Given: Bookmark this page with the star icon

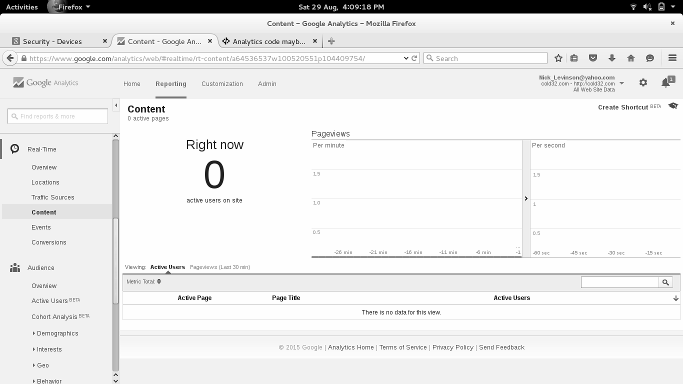Looking at the screenshot, I should point(558,58).
